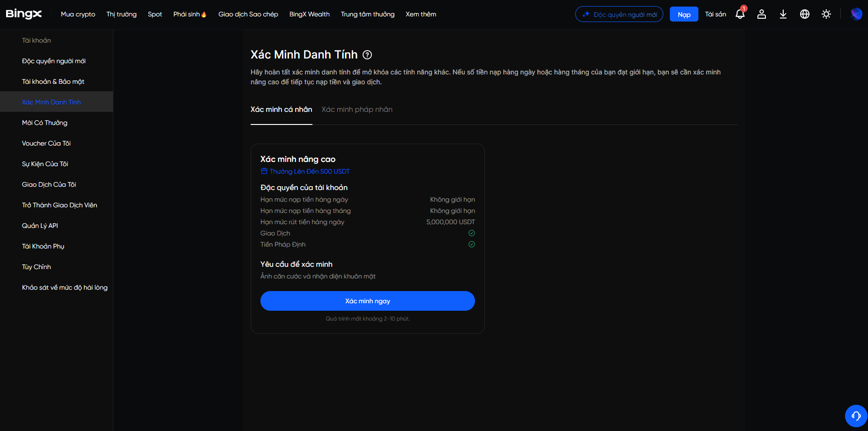Viewport: 868px width, 431px height.
Task: Click the gift icon beside Thưởng Lên Đến 500 USDT
Action: click(x=264, y=171)
